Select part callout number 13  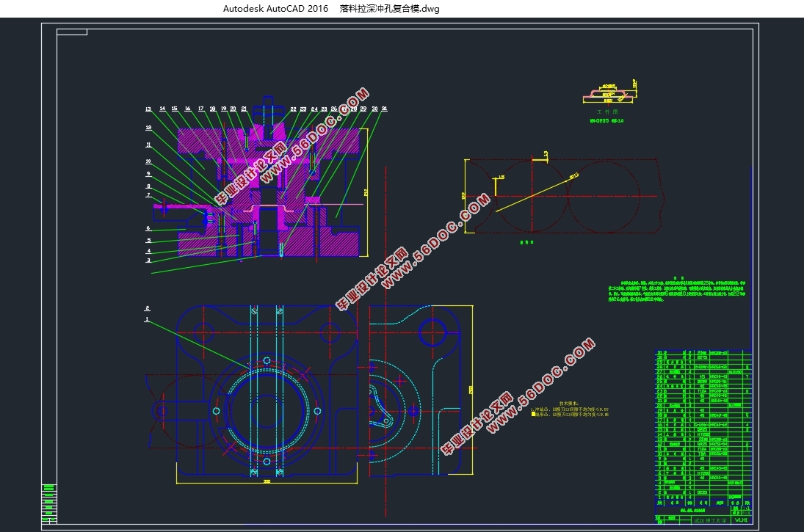click(148, 109)
